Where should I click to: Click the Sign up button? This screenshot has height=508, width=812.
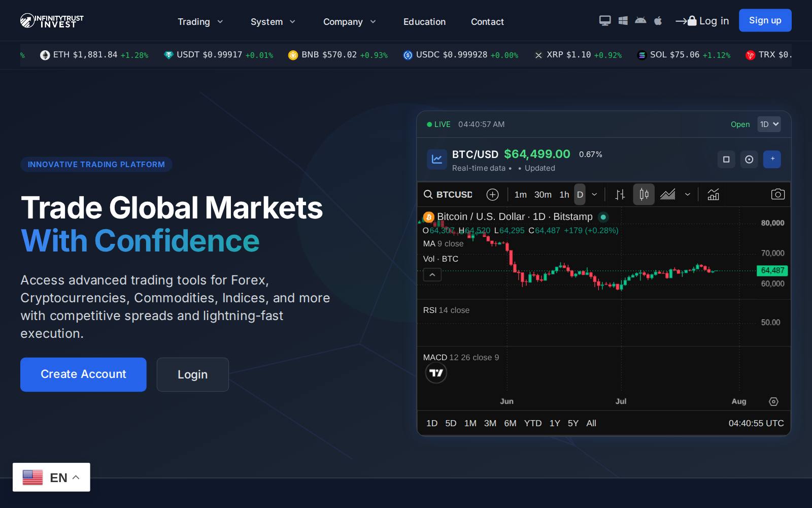(x=765, y=20)
